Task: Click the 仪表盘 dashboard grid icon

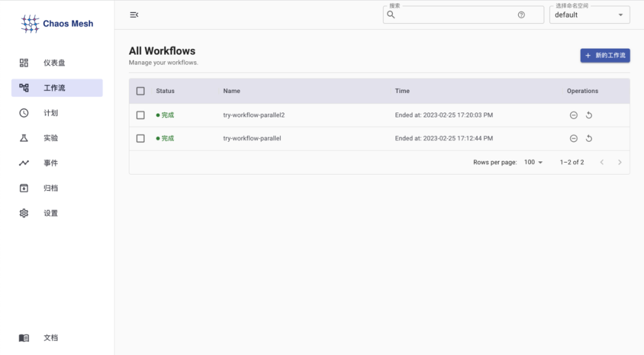Action: [x=24, y=63]
